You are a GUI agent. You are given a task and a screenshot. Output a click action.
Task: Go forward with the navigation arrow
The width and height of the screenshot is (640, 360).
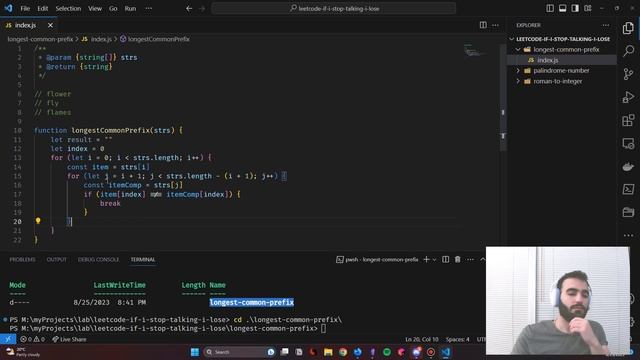[x=202, y=8]
